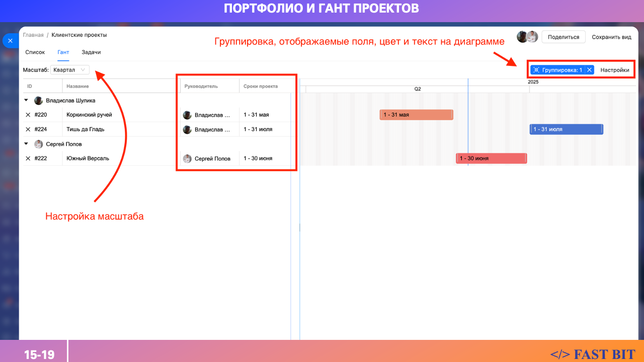
Task: Click the X icon on row #222
Action: 28,158
